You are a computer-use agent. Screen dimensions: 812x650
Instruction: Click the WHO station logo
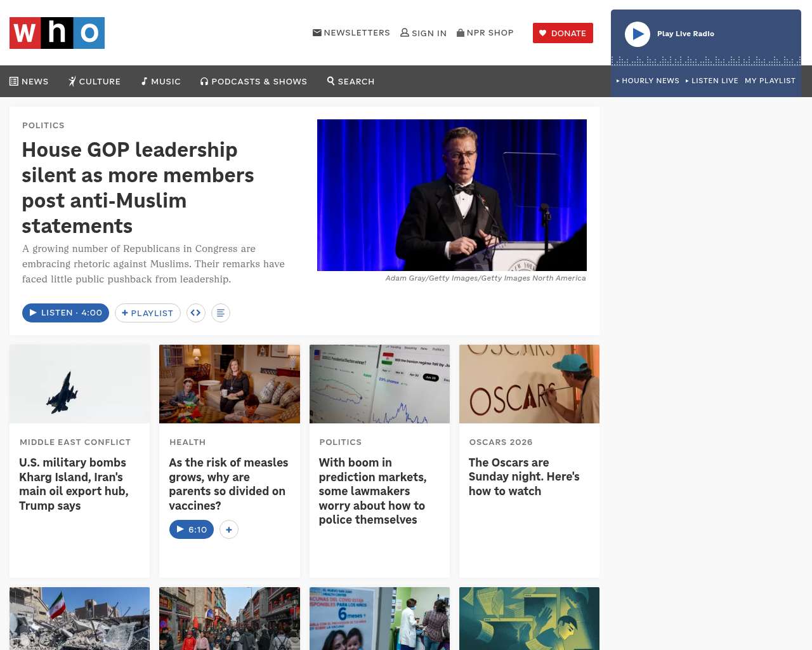pos(57,33)
